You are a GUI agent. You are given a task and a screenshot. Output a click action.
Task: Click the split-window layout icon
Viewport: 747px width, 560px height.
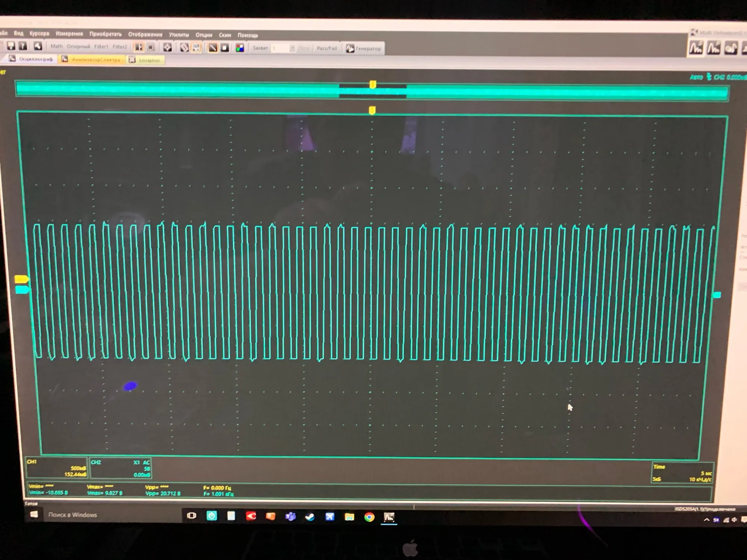point(139,47)
